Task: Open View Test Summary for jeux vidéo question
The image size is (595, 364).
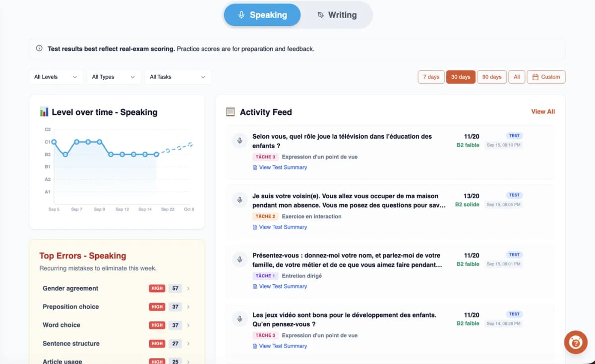Action: 280,346
